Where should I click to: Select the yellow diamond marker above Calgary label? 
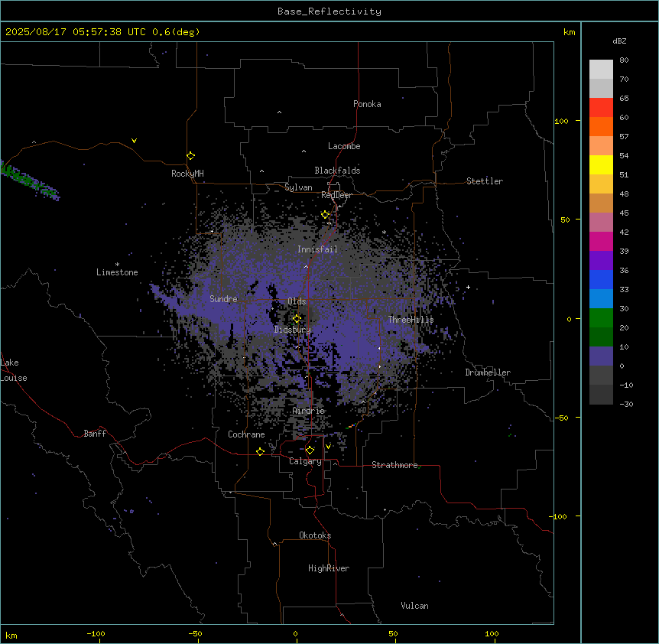310,450
